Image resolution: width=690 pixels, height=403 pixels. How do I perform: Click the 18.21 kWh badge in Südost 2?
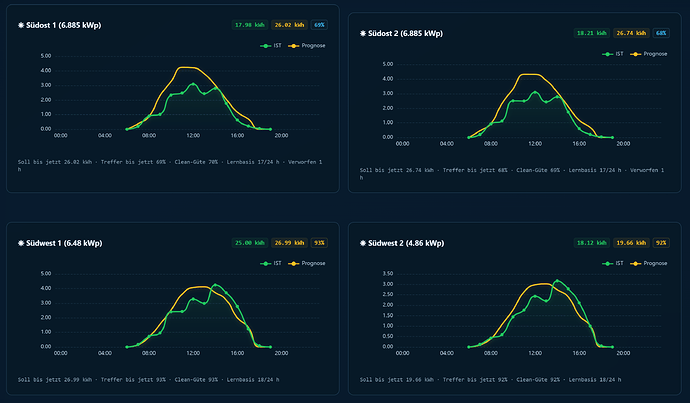tap(591, 33)
